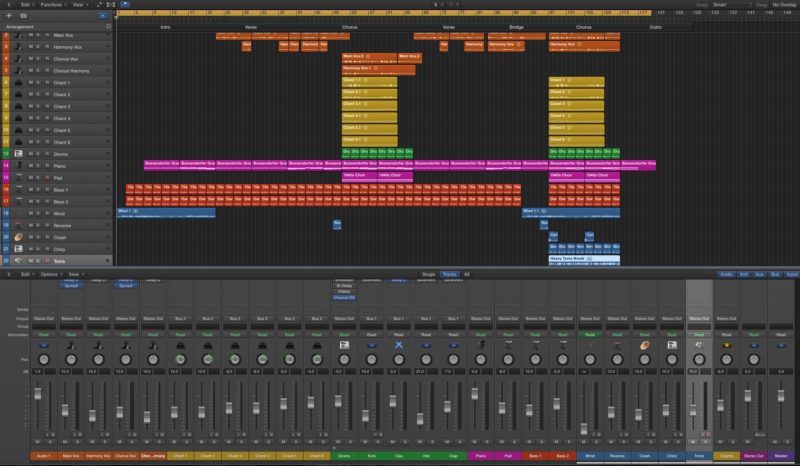Open the Snap mode Smart dropdown
Screen dimensions: 800x466
click(732, 5)
